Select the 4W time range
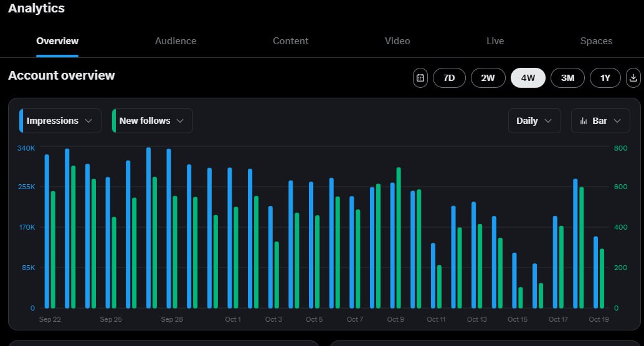The width and height of the screenshot is (644, 346). [x=528, y=78]
